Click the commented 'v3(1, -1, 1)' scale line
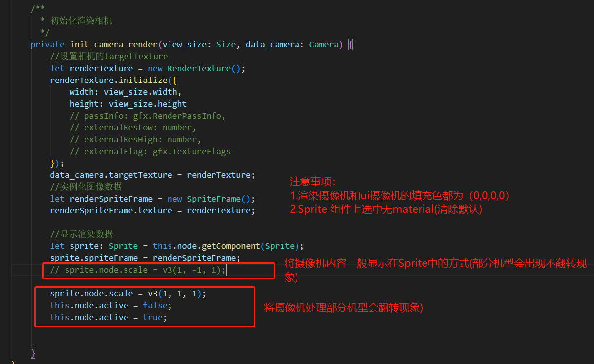Screen dimensions: 594x364 138,270
